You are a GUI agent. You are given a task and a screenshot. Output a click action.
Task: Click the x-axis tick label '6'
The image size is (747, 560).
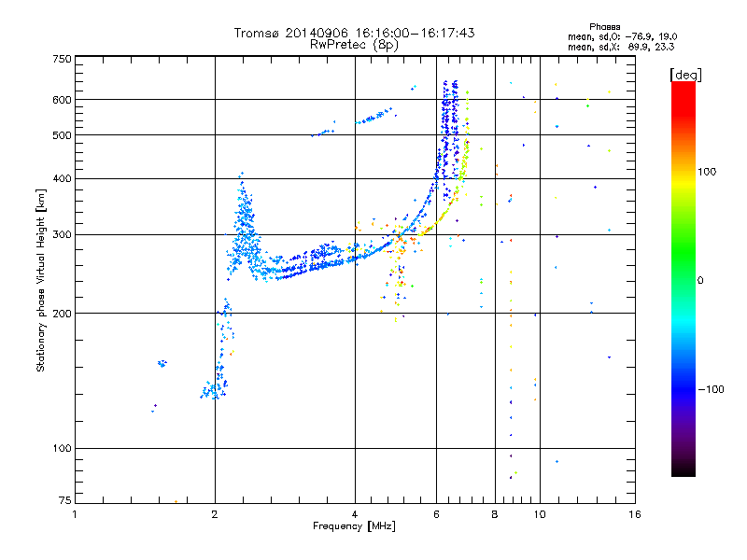pyautogui.click(x=436, y=514)
